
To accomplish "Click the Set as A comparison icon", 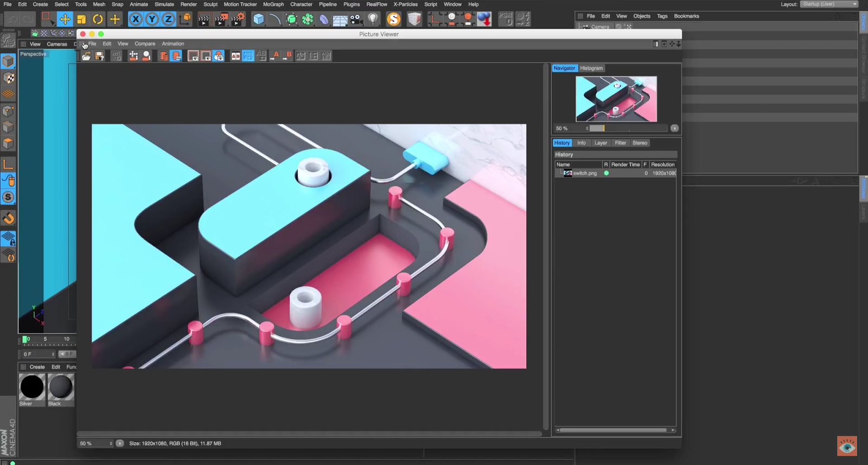I will click(275, 56).
